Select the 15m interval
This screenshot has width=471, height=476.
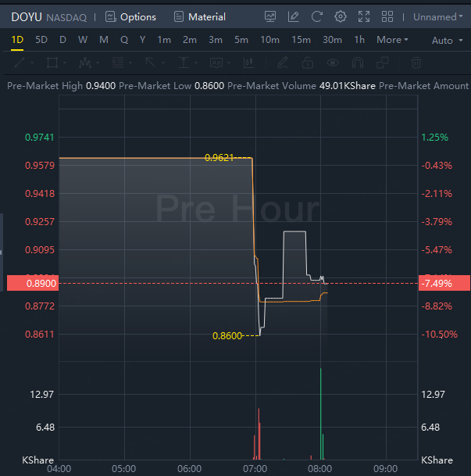(x=302, y=40)
